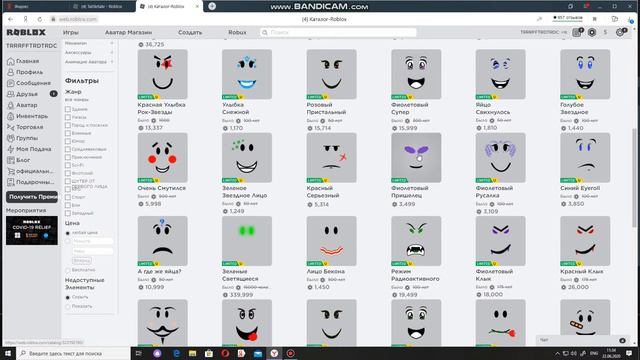Open the browser downloads icon

[631, 19]
